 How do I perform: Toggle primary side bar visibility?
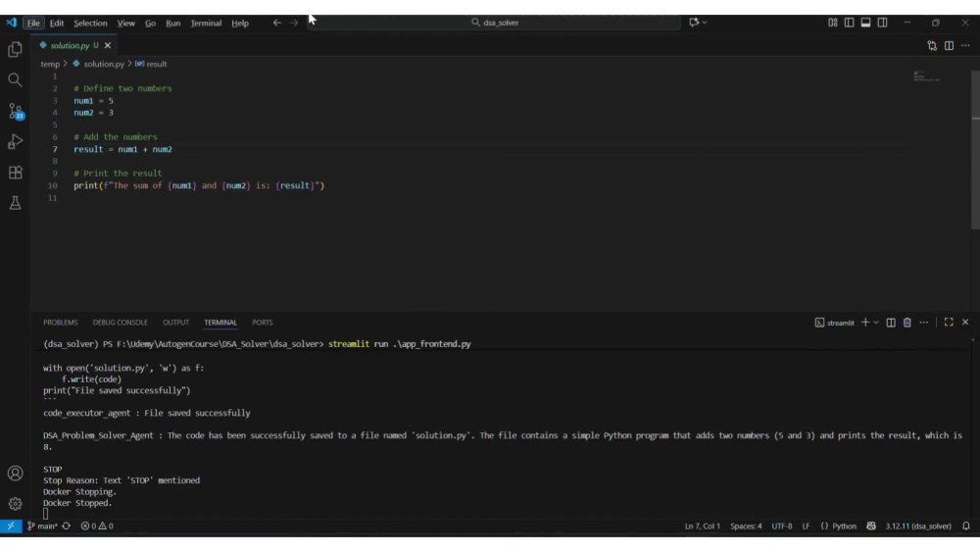[x=850, y=23]
